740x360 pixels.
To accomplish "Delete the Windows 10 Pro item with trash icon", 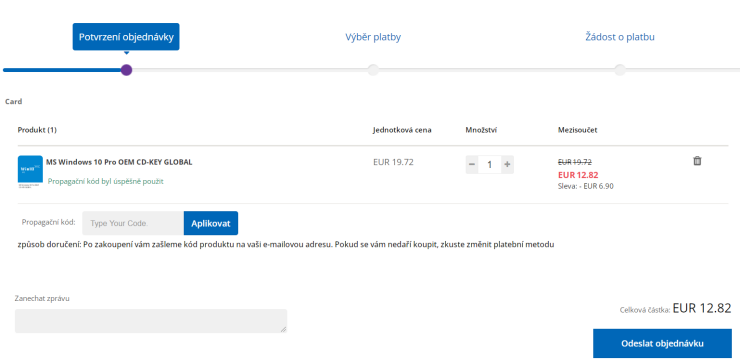I will (x=697, y=161).
